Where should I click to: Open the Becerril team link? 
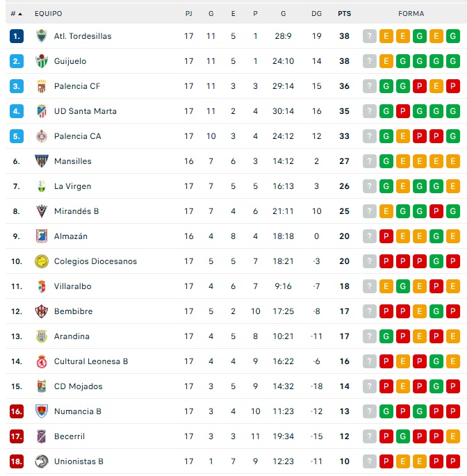coord(69,436)
